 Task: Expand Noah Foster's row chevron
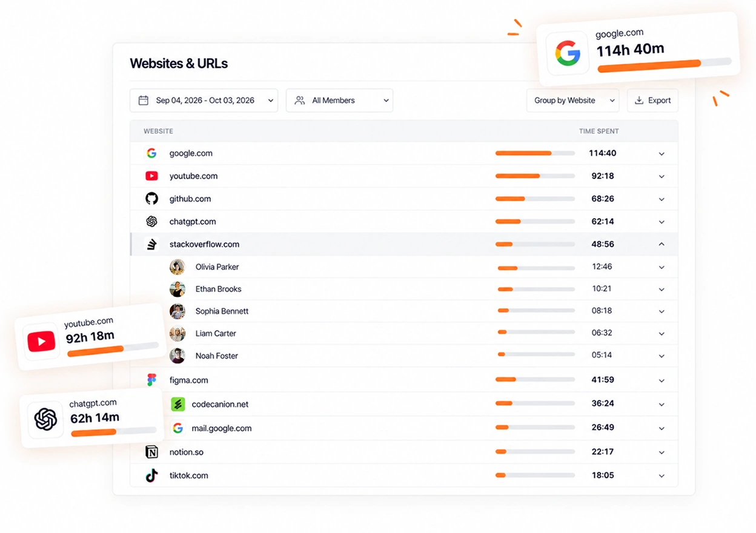661,356
